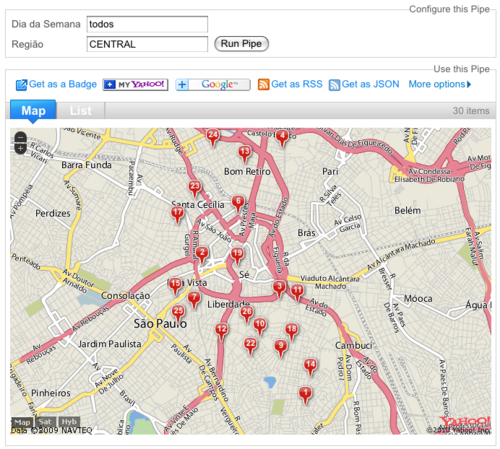
Task: Click the Bom Retiro map label
Action: (247, 171)
